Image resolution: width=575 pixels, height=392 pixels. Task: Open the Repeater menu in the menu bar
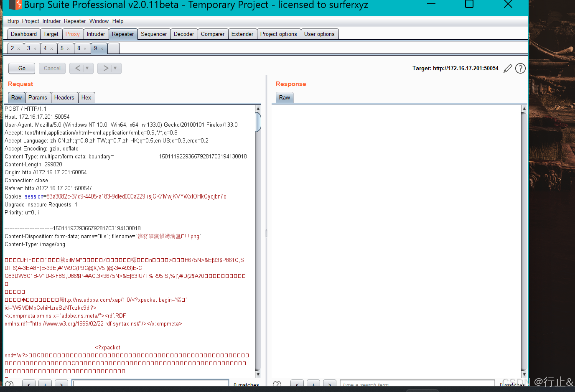tap(75, 21)
